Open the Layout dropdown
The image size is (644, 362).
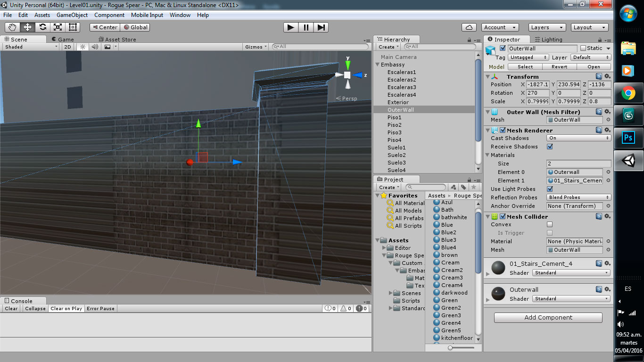590,27
